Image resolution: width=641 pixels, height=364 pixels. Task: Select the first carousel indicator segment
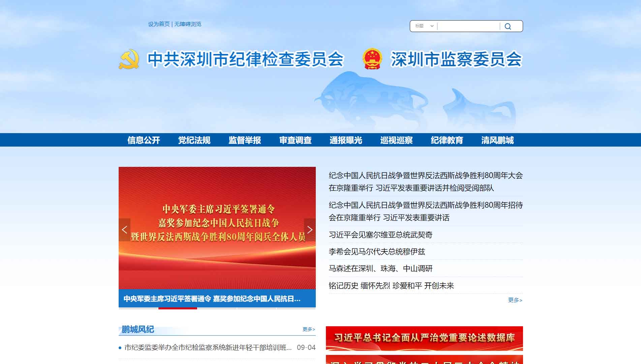click(x=138, y=308)
